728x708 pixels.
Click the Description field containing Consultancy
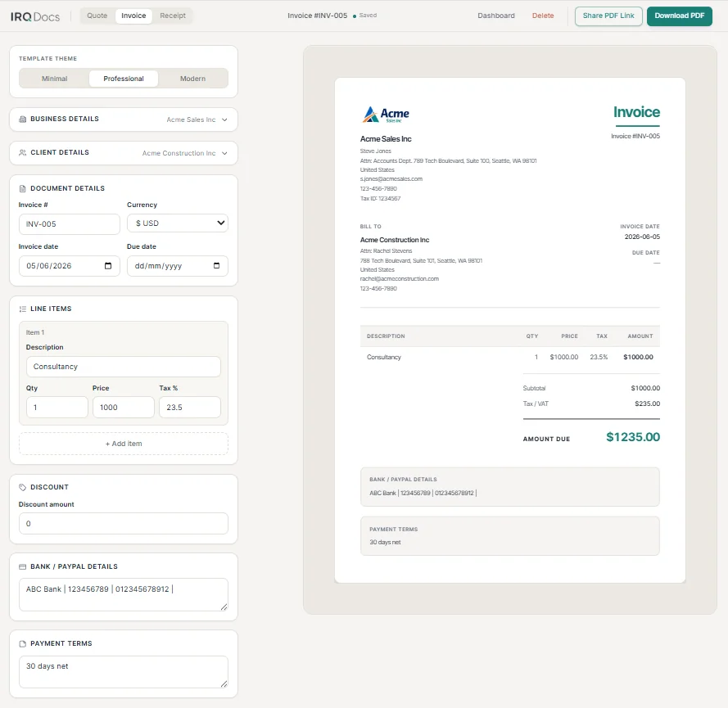tap(124, 367)
